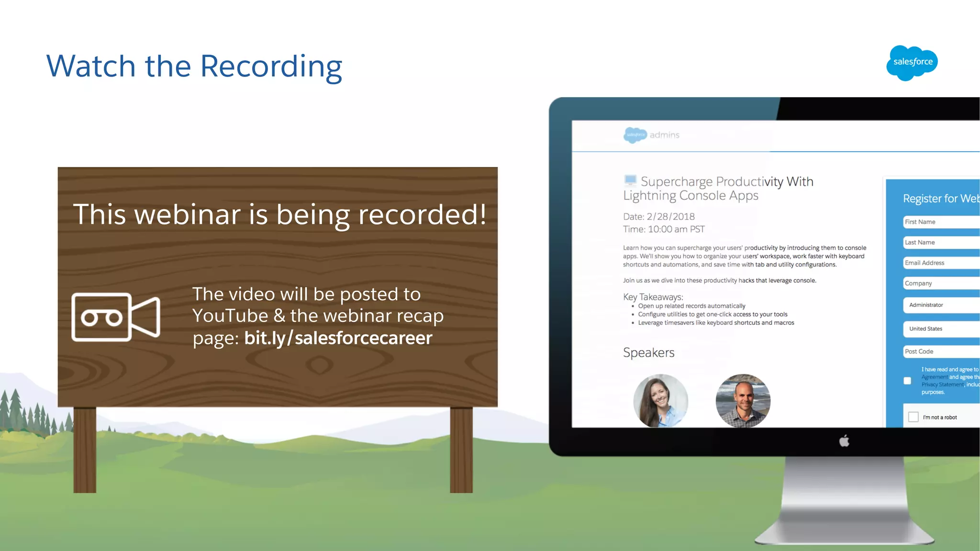Image resolution: width=980 pixels, height=551 pixels.
Task: Click Configure utilities one-click access bullet
Action: (x=713, y=315)
